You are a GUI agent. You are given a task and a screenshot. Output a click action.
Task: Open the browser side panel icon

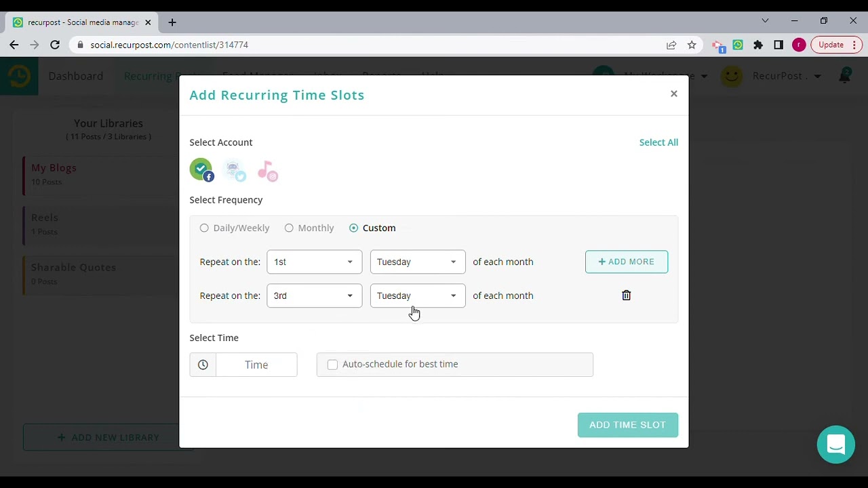pyautogui.click(x=778, y=45)
